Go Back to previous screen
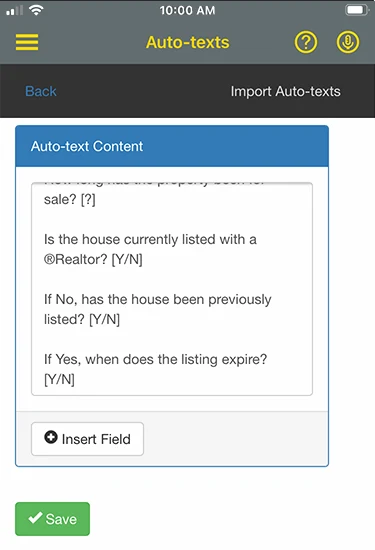This screenshot has height=550, width=375. pyautogui.click(x=41, y=91)
